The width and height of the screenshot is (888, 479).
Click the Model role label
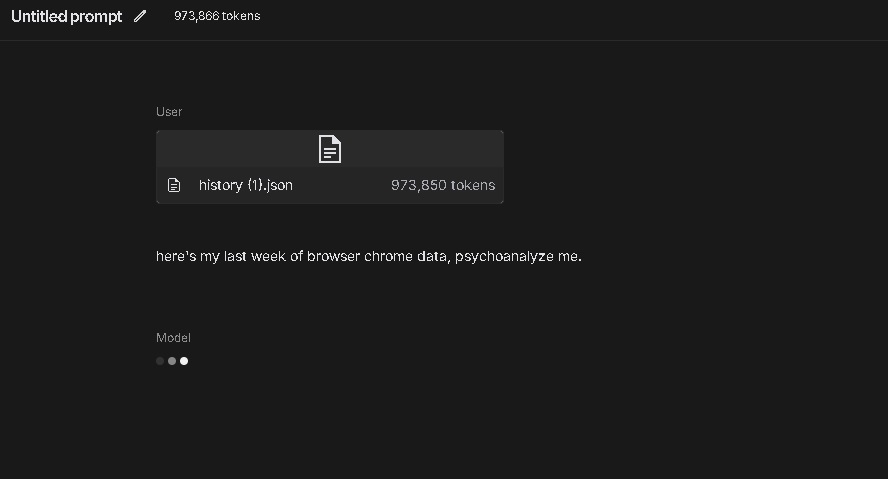tap(173, 337)
